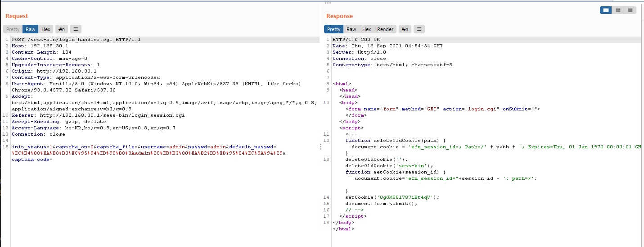Click the response Content-type header
Image resolution: width=644 pixels, height=247 pixels.
pyautogui.click(x=392, y=65)
